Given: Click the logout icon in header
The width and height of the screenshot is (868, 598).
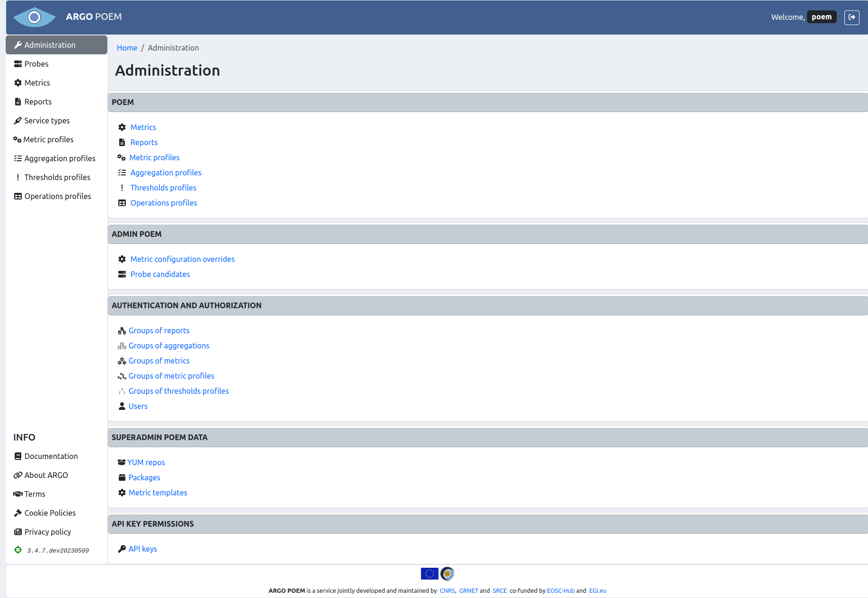Looking at the screenshot, I should (851, 17).
